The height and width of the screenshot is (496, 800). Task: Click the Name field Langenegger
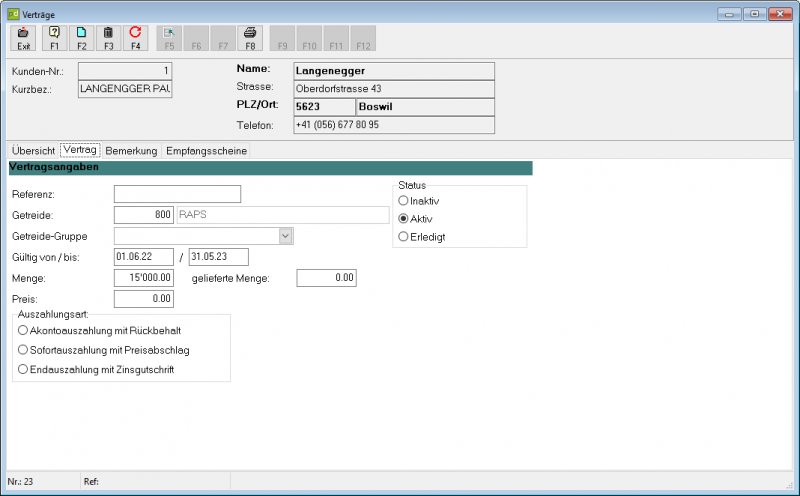394,71
